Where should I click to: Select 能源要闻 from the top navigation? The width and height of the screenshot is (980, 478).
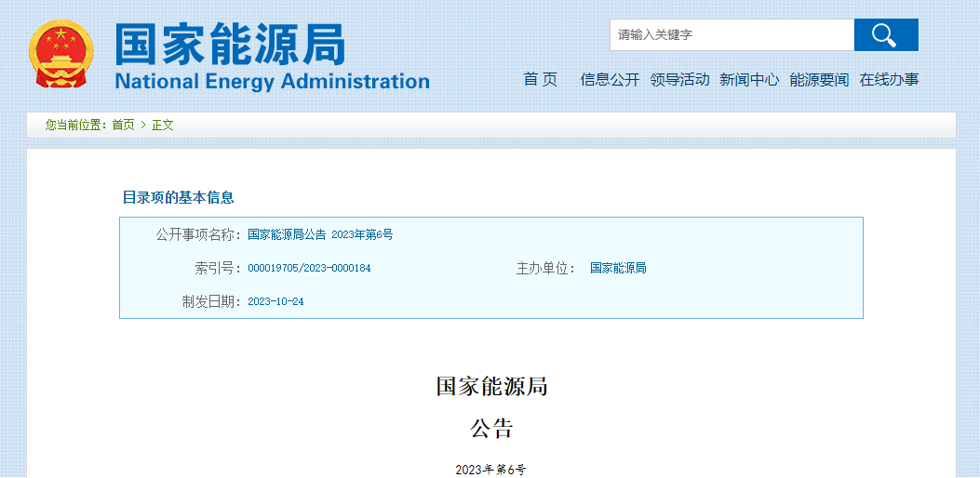tap(819, 80)
